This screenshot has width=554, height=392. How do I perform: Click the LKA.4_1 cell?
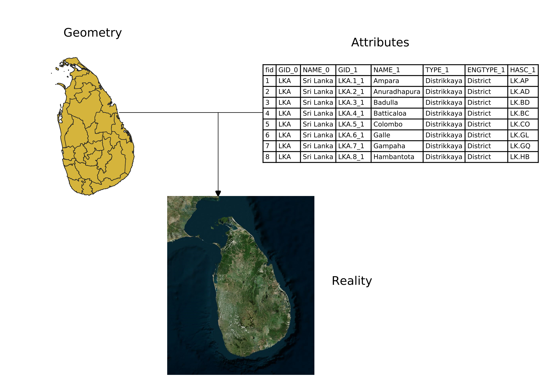pos(353,114)
